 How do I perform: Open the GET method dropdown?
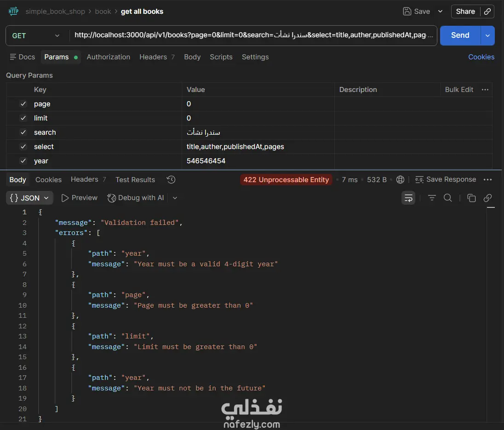click(36, 36)
